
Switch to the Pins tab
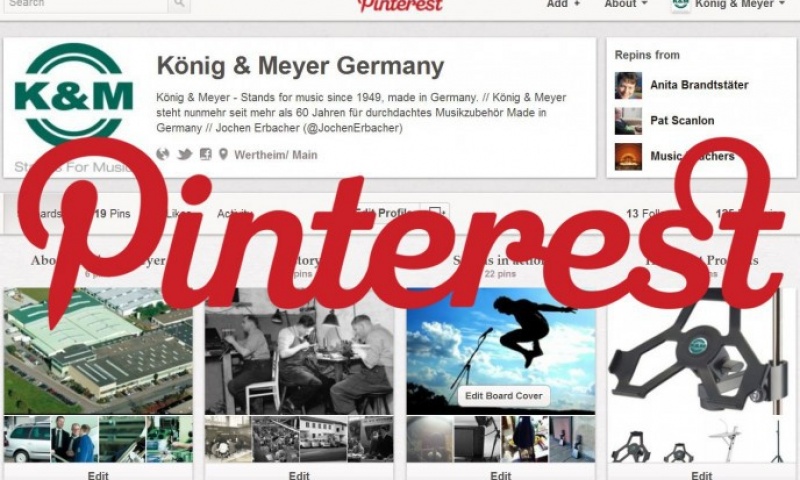(x=112, y=213)
